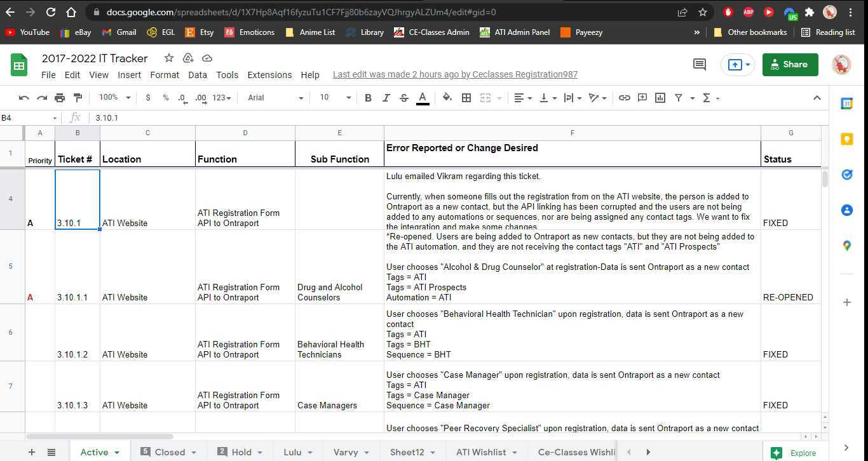Open font size 10 dropdown
The width and height of the screenshot is (868, 461).
point(335,98)
